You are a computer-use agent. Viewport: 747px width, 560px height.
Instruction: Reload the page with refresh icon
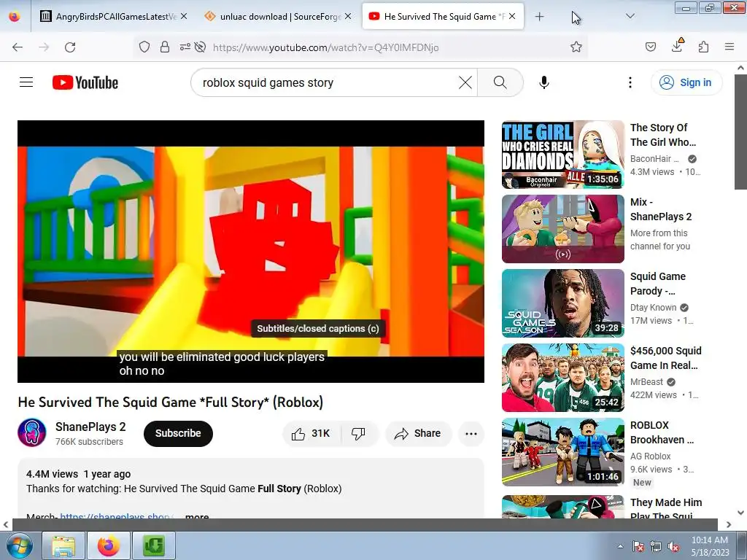(x=70, y=47)
